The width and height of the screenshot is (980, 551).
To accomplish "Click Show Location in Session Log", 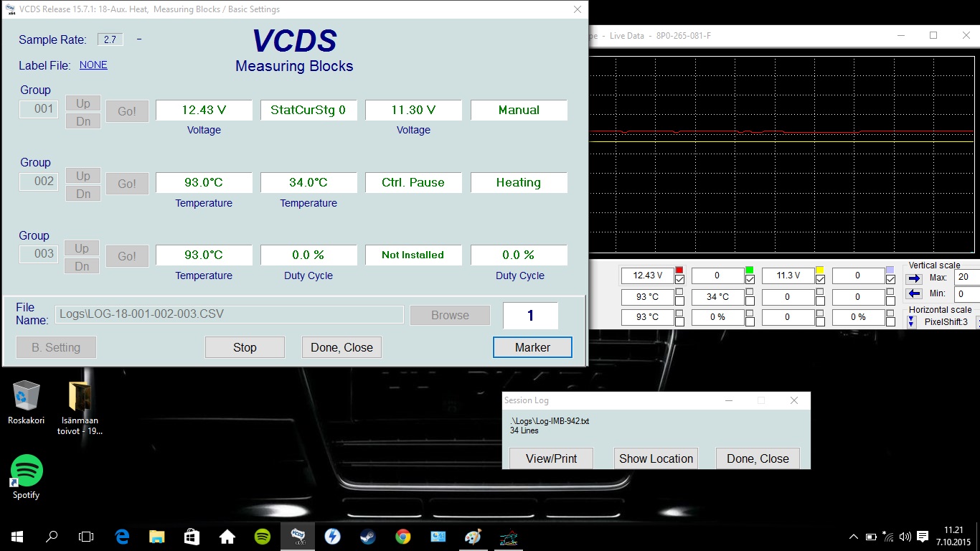I will [656, 458].
